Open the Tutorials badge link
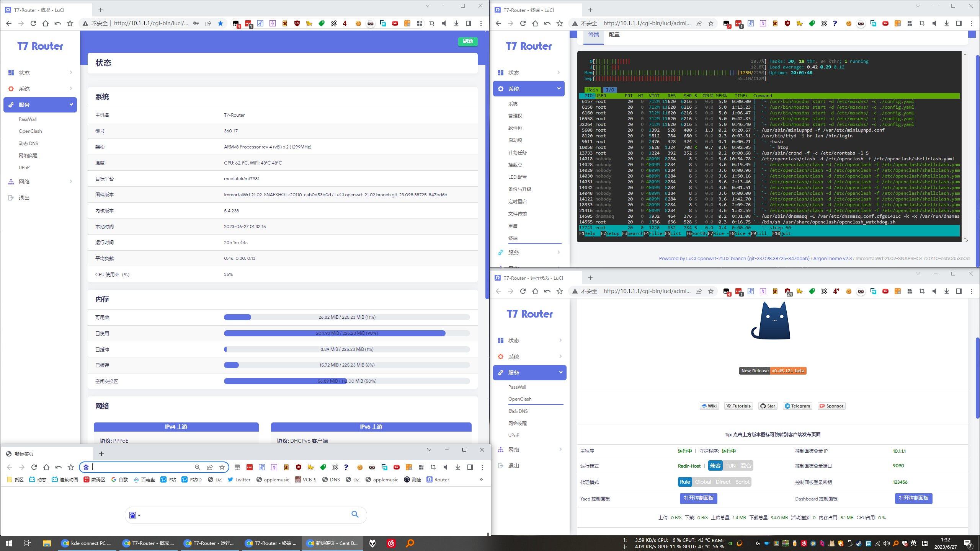 pyautogui.click(x=738, y=406)
